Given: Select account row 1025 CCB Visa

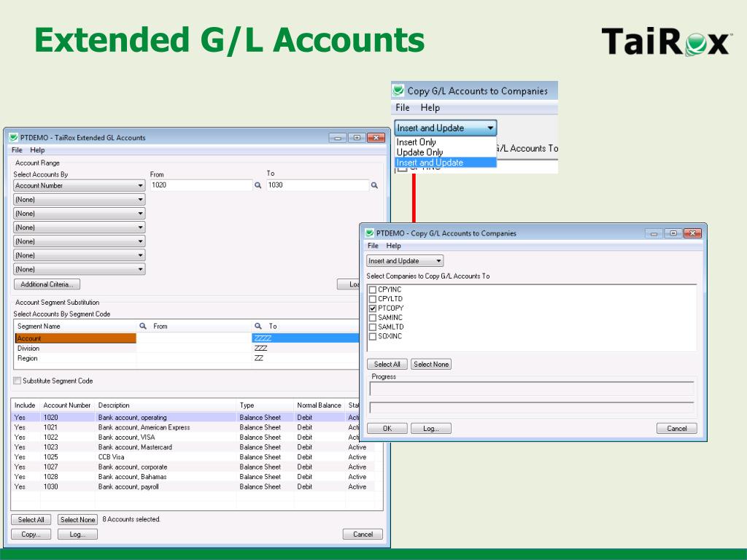Looking at the screenshot, I should 193,457.
